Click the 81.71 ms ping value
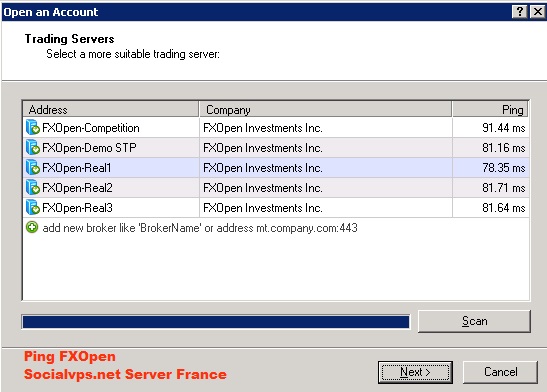This screenshot has width=547, height=392. click(503, 188)
